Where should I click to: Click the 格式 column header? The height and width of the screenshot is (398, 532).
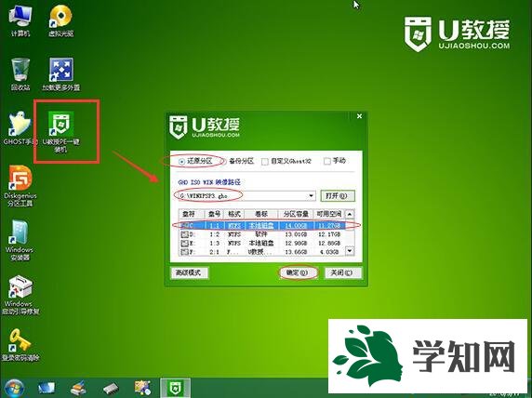coord(234,214)
